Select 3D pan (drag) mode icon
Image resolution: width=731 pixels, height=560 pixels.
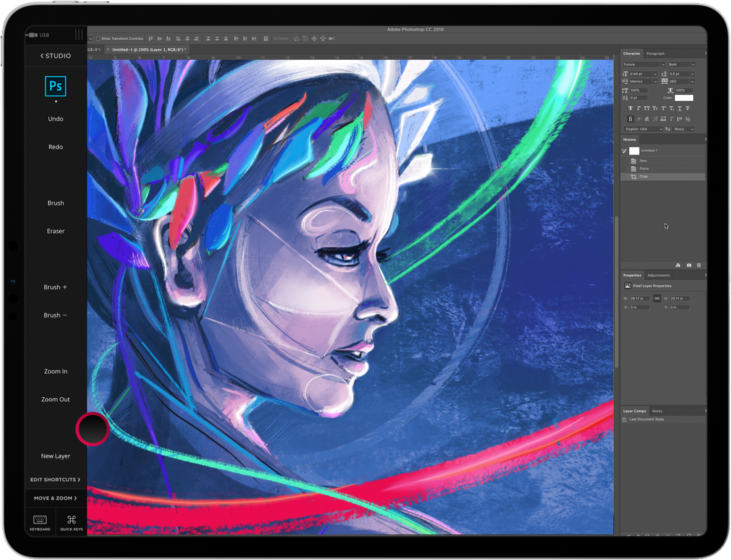click(314, 38)
